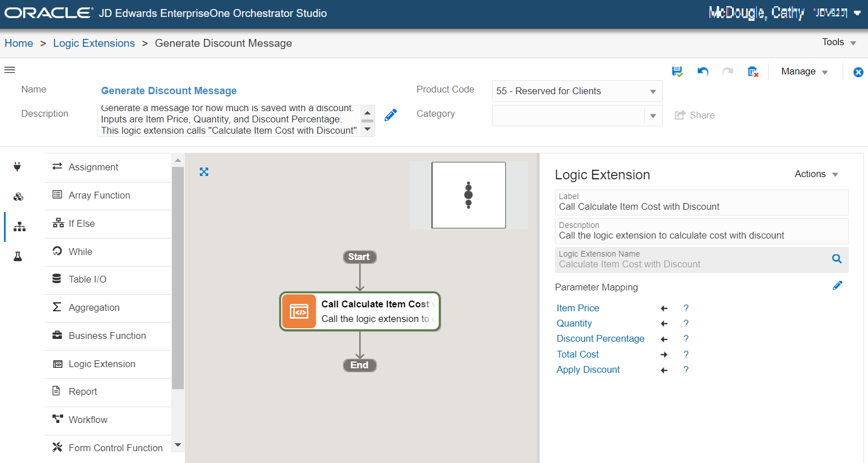
Task: Click the Total Cost parameter link
Action: click(578, 354)
